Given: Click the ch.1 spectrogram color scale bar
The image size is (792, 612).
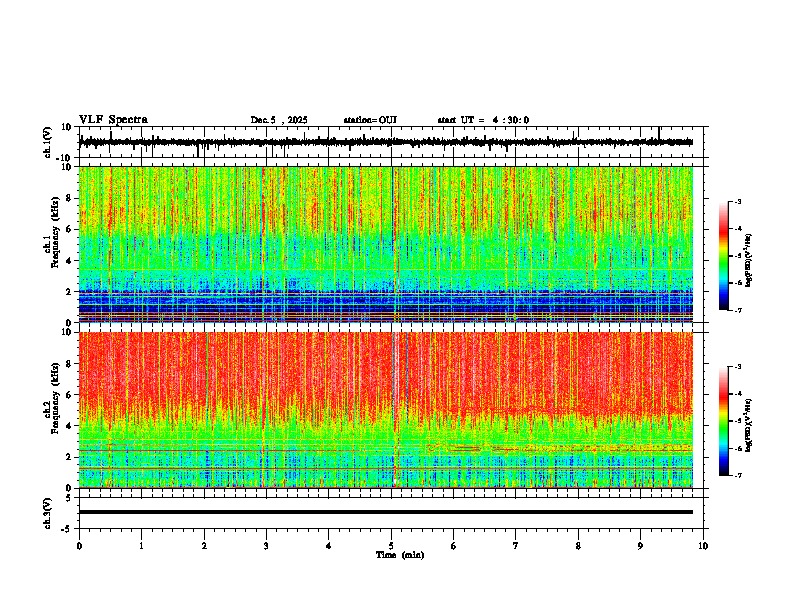Looking at the screenshot, I should (x=724, y=256).
